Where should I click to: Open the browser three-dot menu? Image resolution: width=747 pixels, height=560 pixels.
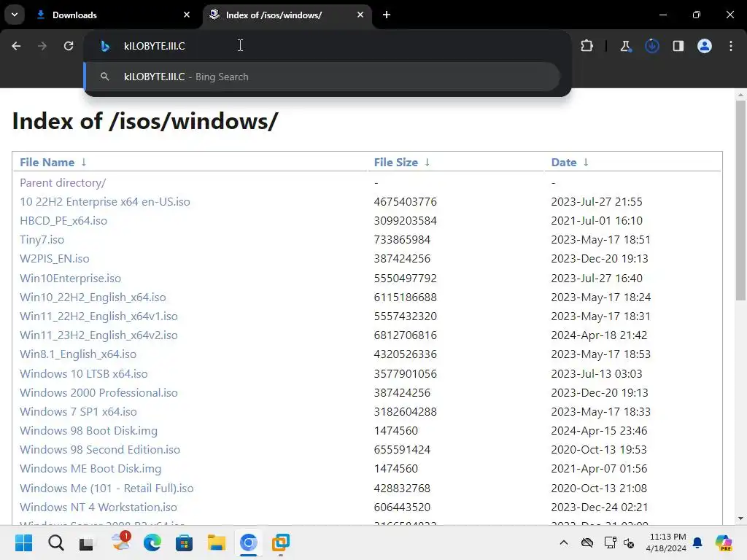click(731, 46)
